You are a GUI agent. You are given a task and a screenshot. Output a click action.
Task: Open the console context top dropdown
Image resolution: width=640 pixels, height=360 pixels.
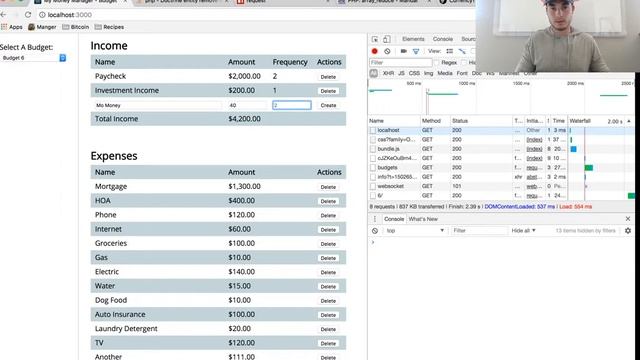[415, 231]
